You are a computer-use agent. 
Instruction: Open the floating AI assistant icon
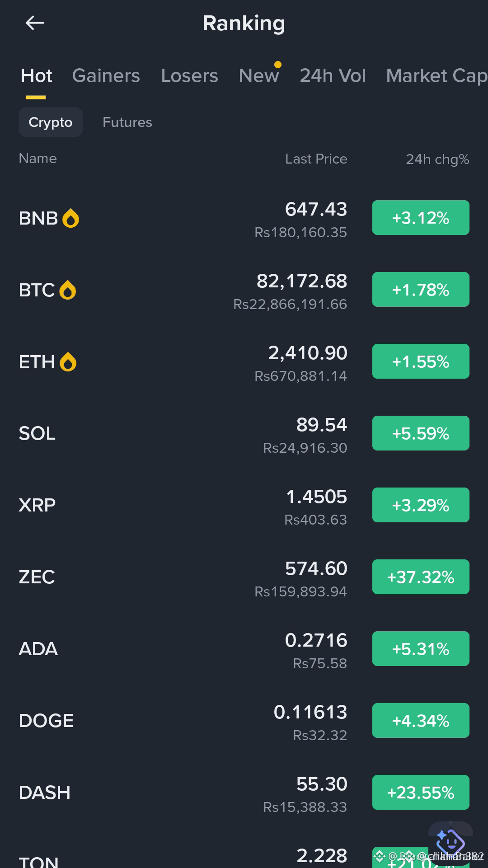click(450, 841)
